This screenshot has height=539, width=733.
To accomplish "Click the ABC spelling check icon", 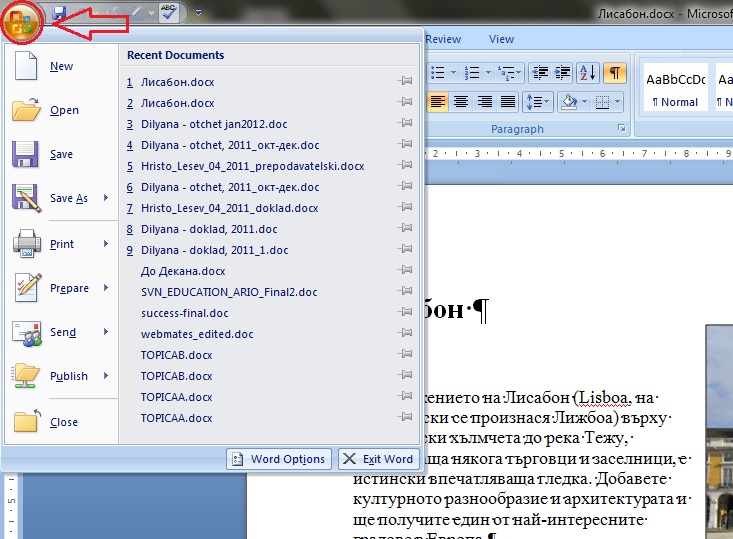I will (x=168, y=13).
